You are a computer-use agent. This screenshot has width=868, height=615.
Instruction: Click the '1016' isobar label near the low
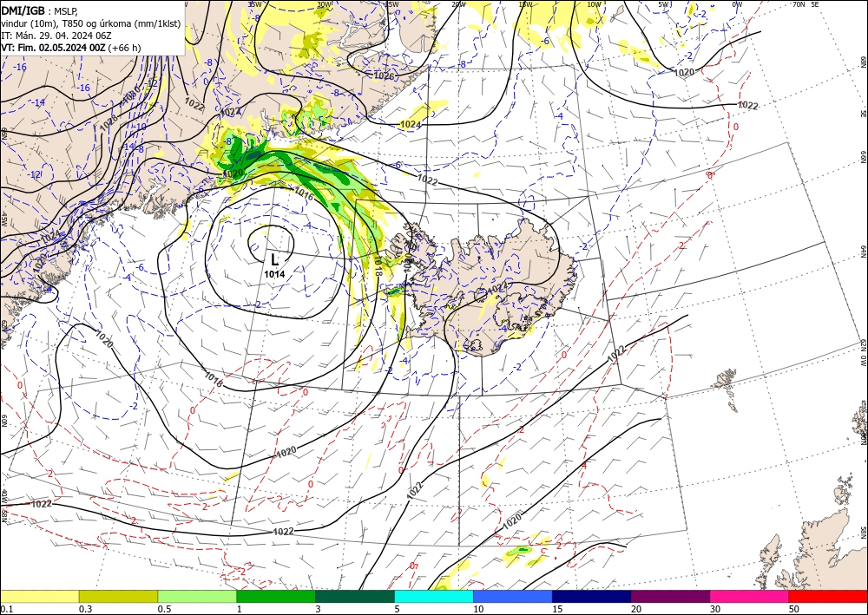pyautogui.click(x=304, y=194)
